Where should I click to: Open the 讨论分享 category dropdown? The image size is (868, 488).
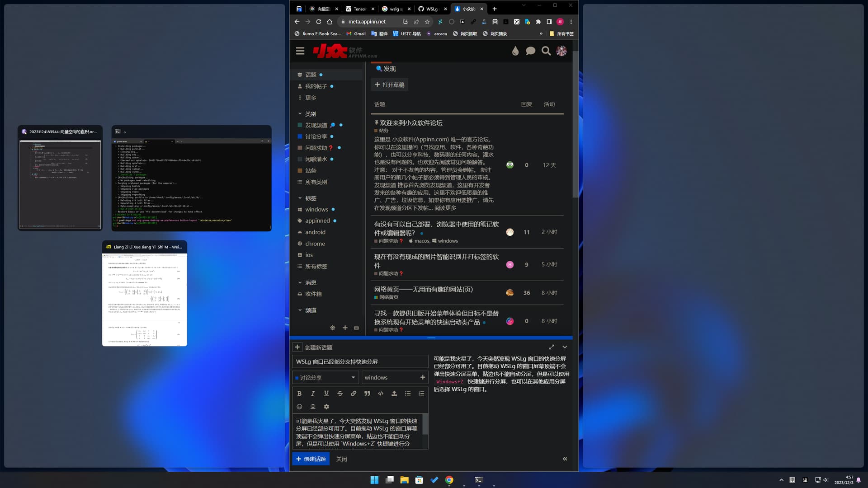[x=325, y=377]
